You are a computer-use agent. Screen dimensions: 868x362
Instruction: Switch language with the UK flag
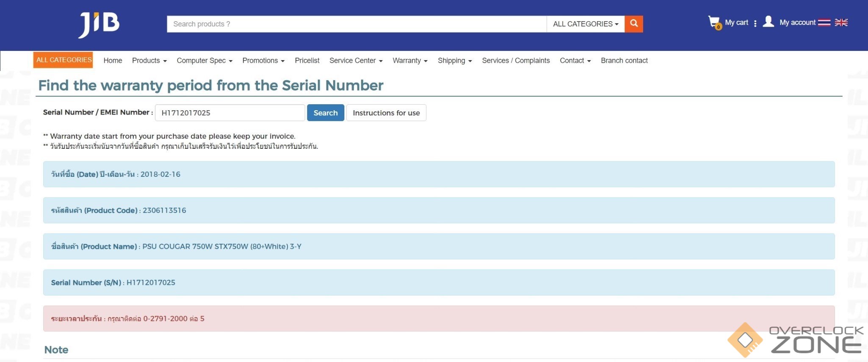(x=841, y=22)
